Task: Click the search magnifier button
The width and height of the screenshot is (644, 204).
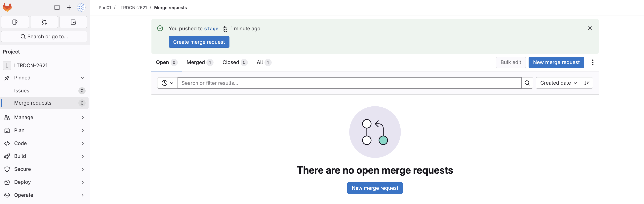Action: point(527,83)
